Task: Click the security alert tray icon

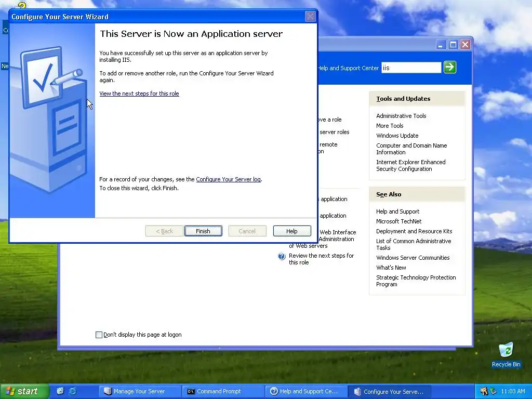Action: pyautogui.click(x=484, y=391)
